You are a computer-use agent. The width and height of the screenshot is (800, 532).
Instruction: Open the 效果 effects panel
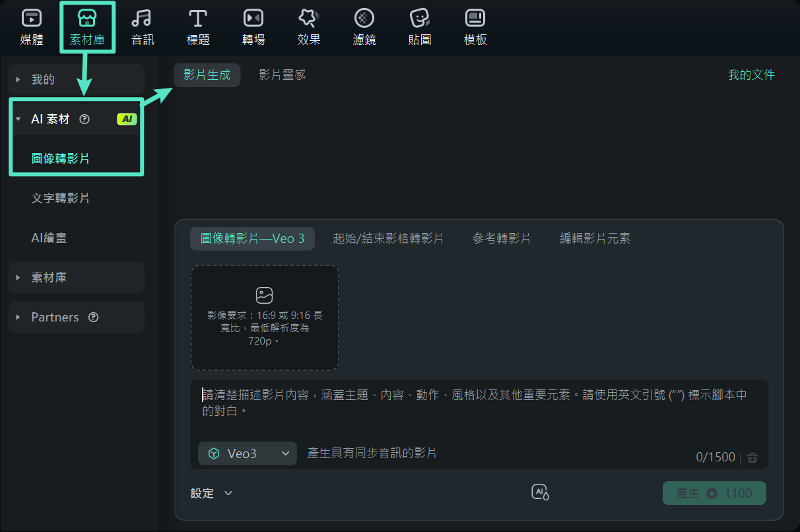click(308, 26)
